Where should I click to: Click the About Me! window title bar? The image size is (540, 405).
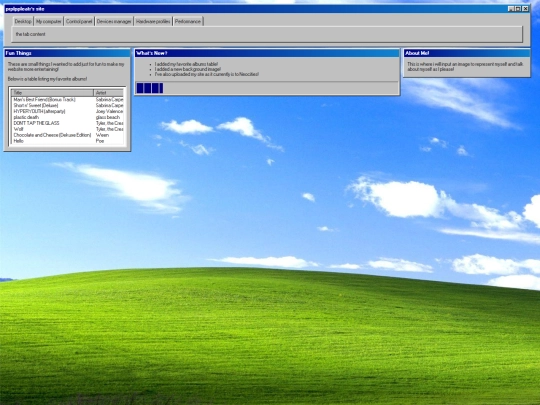coord(467,53)
